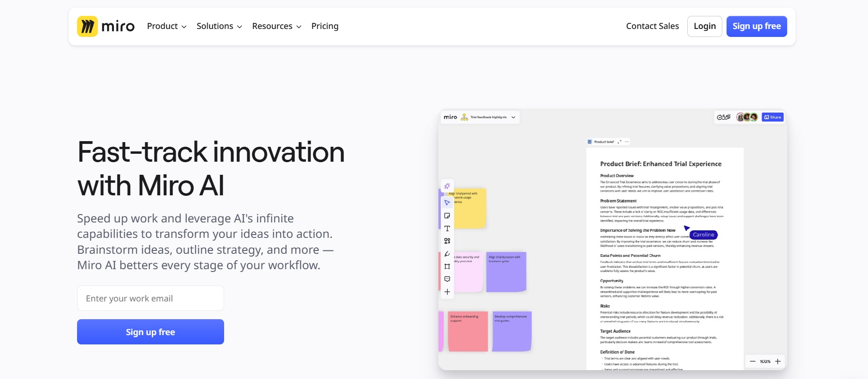868x379 pixels.
Task: Open the shapes tool in toolbar
Action: point(447,241)
